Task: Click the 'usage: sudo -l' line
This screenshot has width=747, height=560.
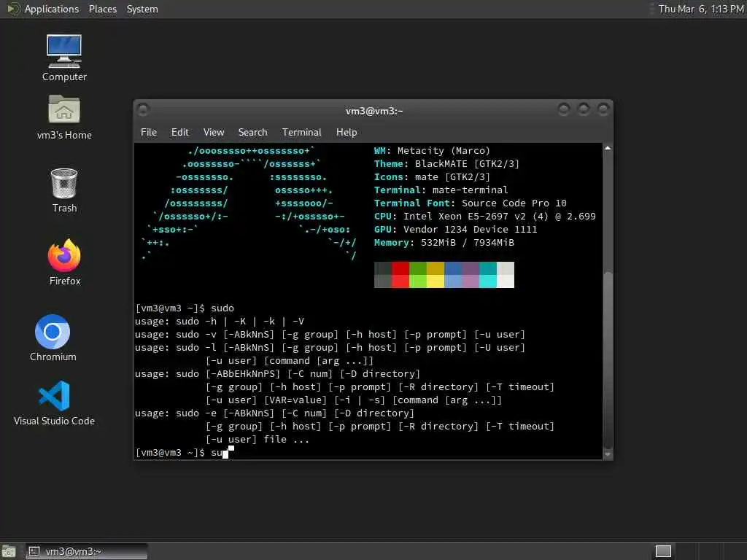Action: coord(330,348)
